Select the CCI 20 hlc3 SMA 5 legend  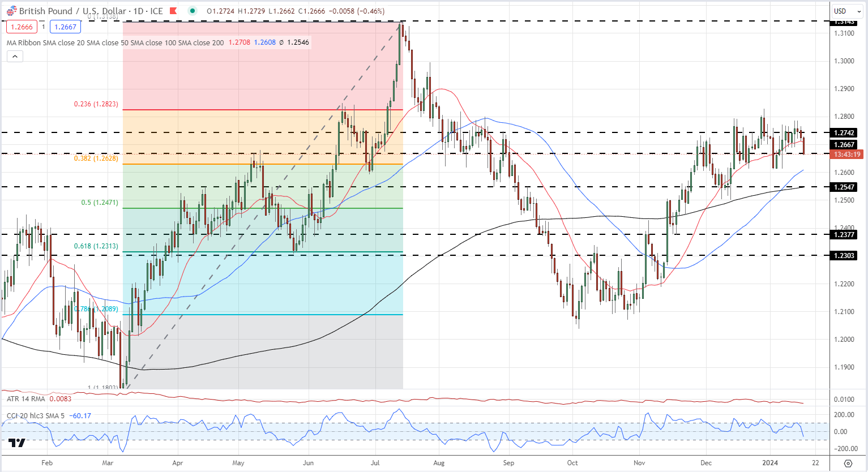(37, 416)
